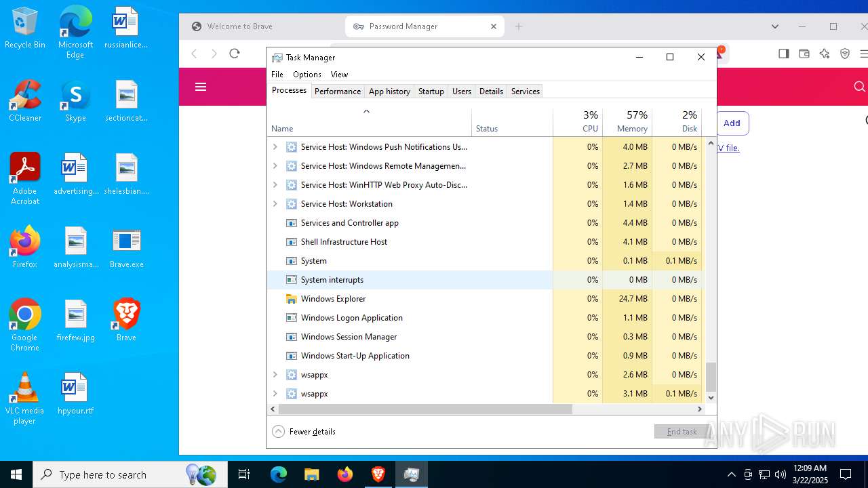Screen dimensions: 868x488
Task: Switch to Performance tab
Action: [x=338, y=91]
